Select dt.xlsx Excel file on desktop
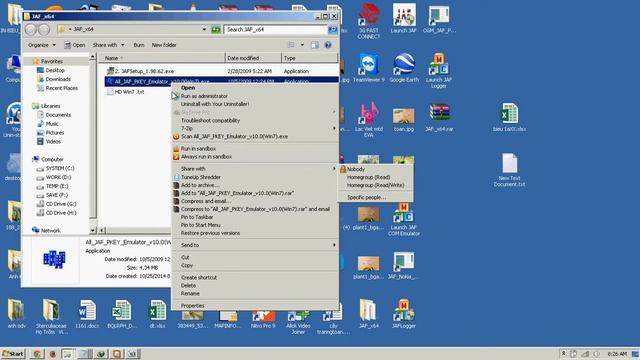The height and width of the screenshot is (360, 640). (x=157, y=313)
